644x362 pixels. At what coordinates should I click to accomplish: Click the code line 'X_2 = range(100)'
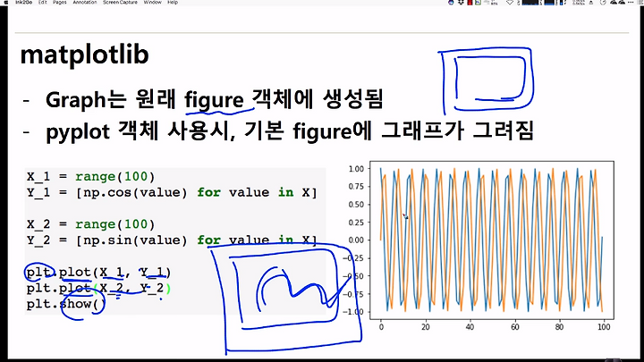[x=90, y=224]
